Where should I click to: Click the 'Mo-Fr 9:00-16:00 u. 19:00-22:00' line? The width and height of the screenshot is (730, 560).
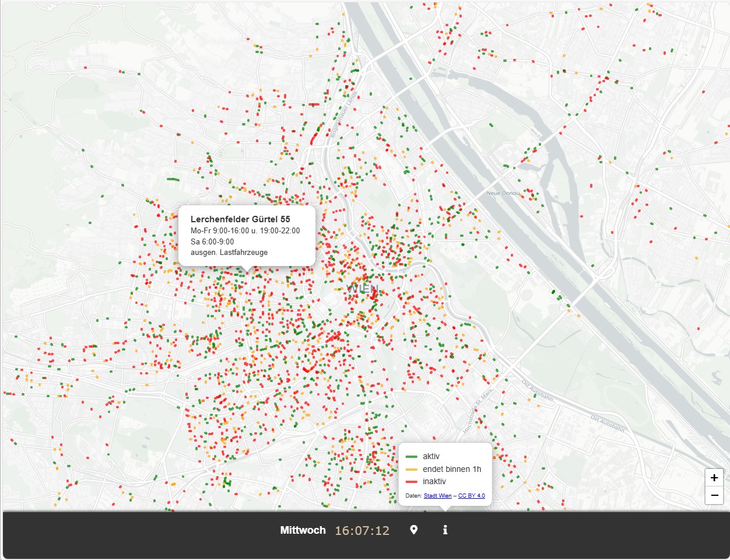pos(245,231)
